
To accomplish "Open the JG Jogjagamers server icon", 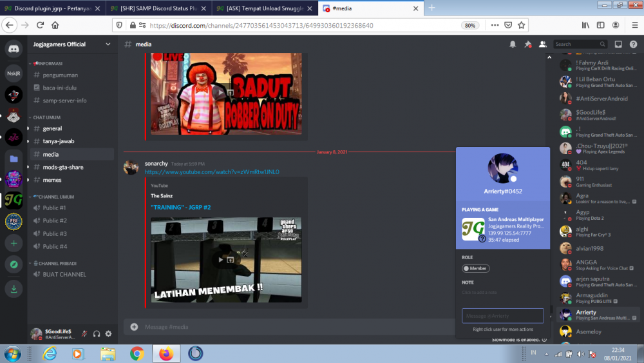I will tap(14, 201).
